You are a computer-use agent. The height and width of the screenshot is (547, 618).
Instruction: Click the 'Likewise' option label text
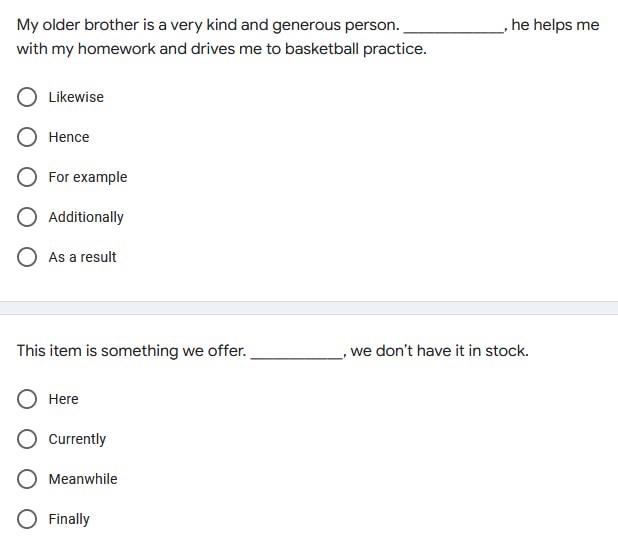point(76,97)
